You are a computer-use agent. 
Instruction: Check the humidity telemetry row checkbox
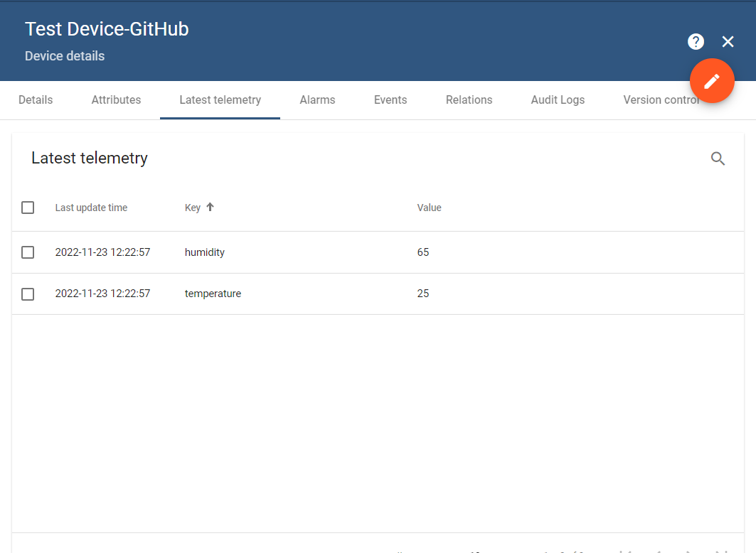click(28, 252)
